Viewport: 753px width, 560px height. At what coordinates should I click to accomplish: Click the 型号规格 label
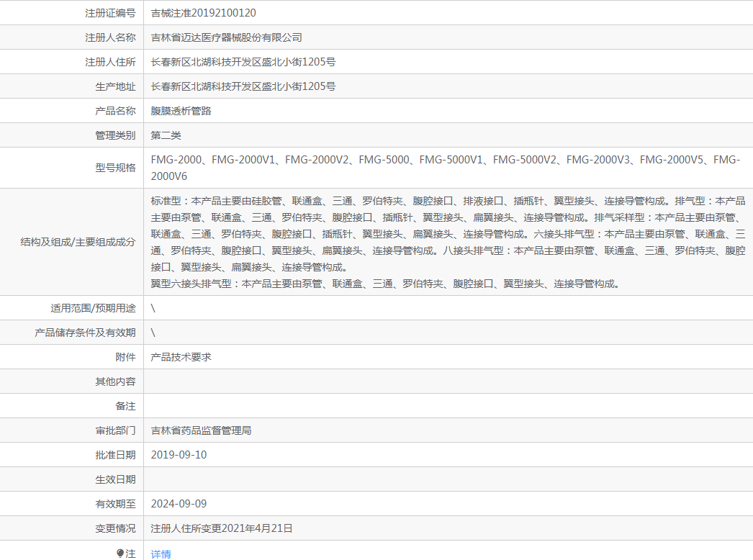[115, 168]
